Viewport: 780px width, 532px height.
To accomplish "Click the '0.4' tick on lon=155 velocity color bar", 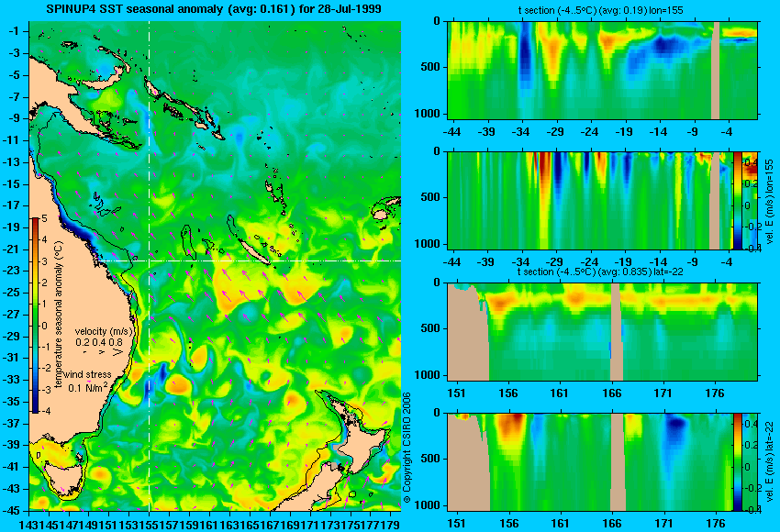I will [x=750, y=162].
